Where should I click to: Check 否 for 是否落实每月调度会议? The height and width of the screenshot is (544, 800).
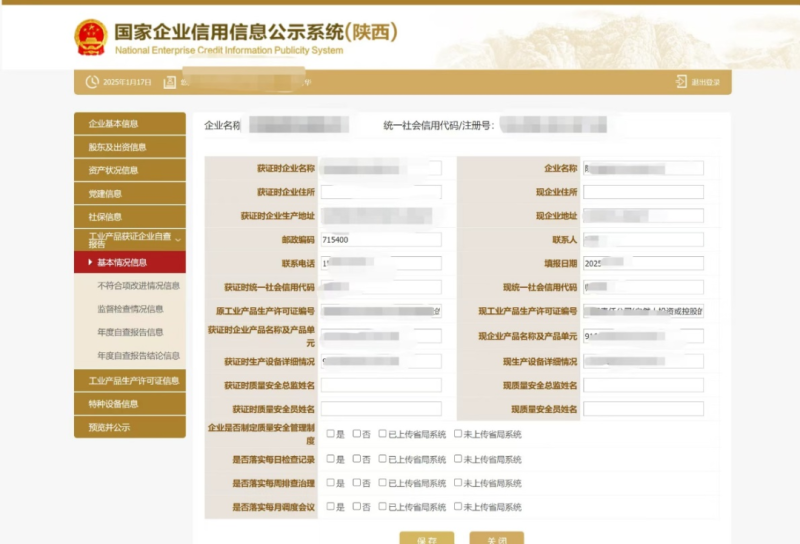point(357,506)
